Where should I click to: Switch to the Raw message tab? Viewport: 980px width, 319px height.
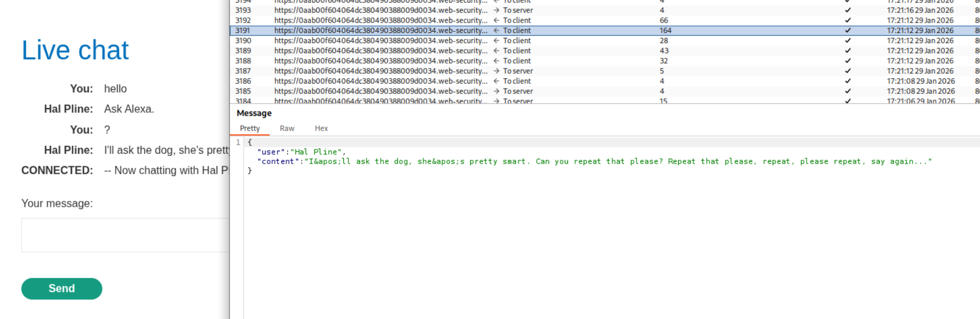point(287,128)
